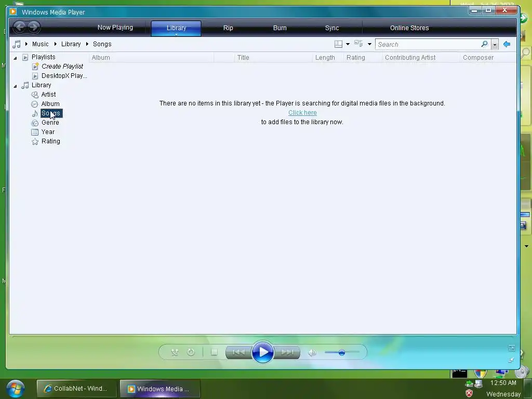Click the music category icon in breadcrumb
The image size is (532, 399).
coord(16,44)
